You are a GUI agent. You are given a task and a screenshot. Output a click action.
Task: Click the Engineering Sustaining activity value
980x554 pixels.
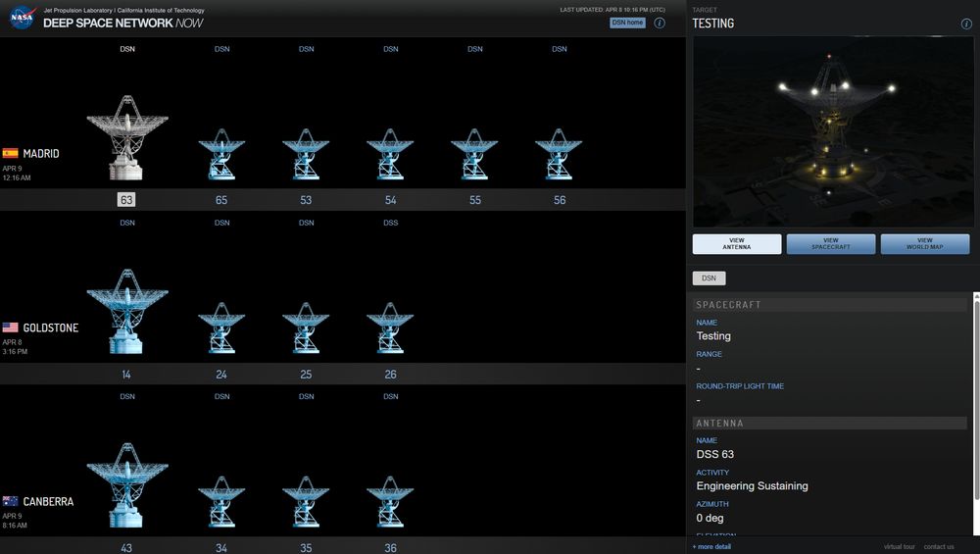coord(752,485)
